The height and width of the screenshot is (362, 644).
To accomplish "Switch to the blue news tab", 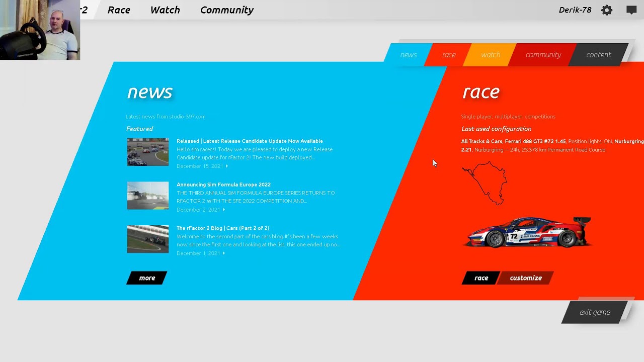I will [408, 55].
